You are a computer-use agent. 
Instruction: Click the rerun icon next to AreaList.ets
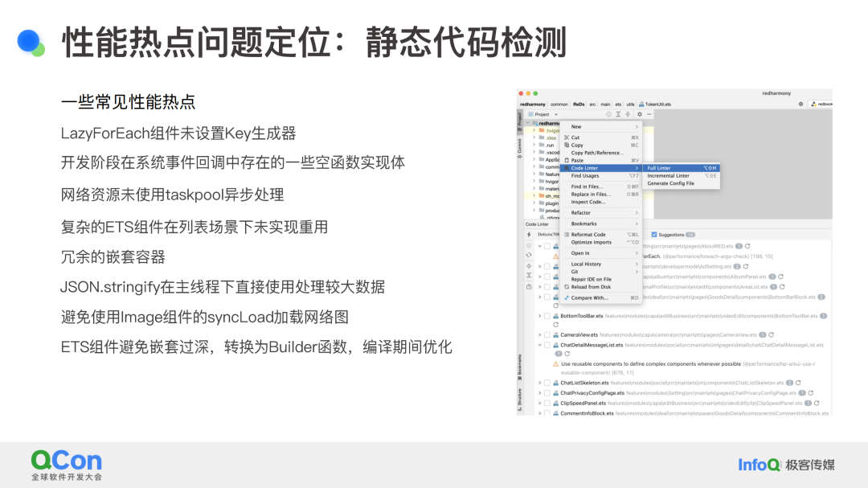(782, 287)
